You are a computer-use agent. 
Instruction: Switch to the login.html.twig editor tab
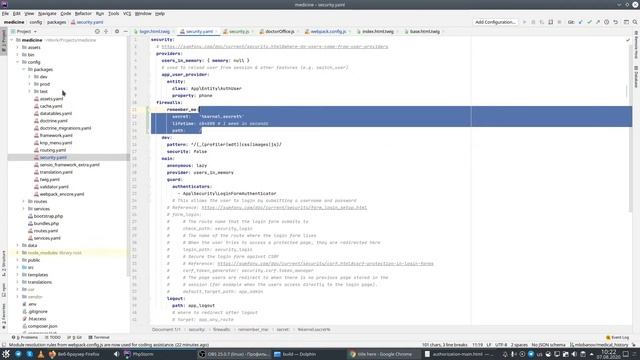click(154, 31)
